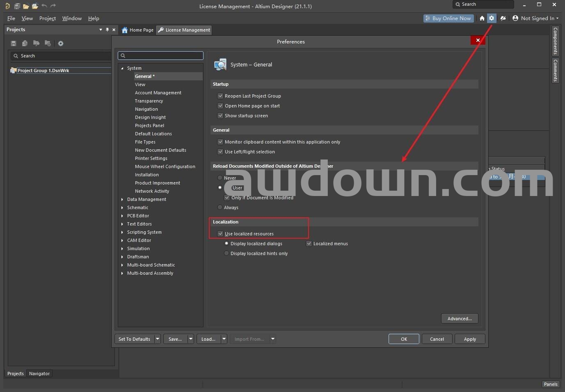The height and width of the screenshot is (392, 565).
Task: Click the notifications icon beside the gear
Action: (503, 18)
